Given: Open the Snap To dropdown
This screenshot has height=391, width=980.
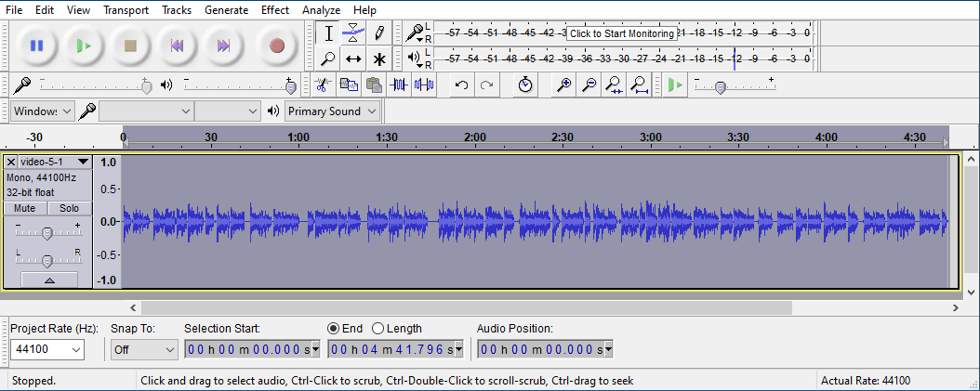Looking at the screenshot, I should tap(144, 349).
